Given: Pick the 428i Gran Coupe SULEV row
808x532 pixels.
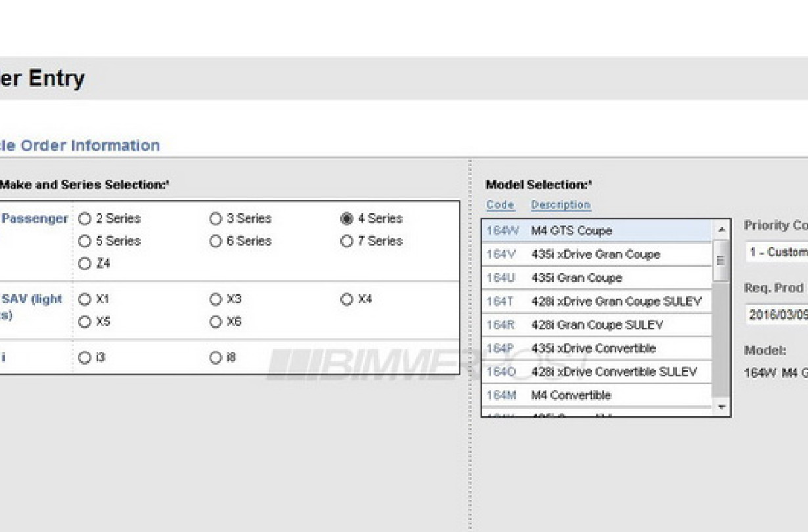Looking at the screenshot, I should click(596, 325).
